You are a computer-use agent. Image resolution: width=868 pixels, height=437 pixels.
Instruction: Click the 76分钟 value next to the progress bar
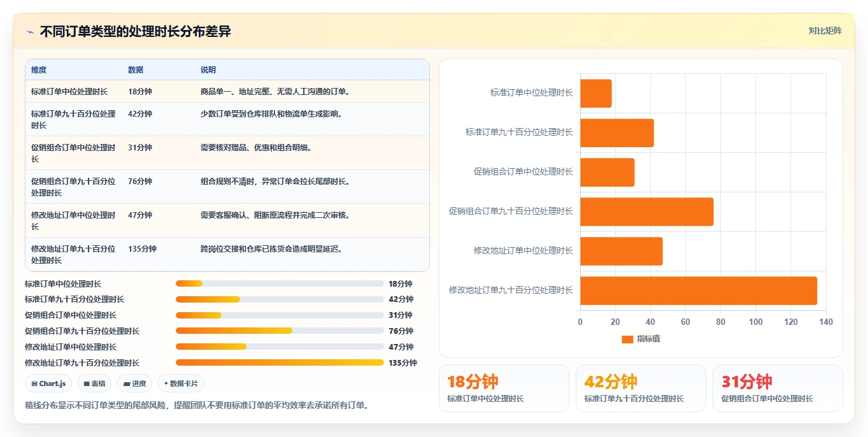tap(401, 331)
